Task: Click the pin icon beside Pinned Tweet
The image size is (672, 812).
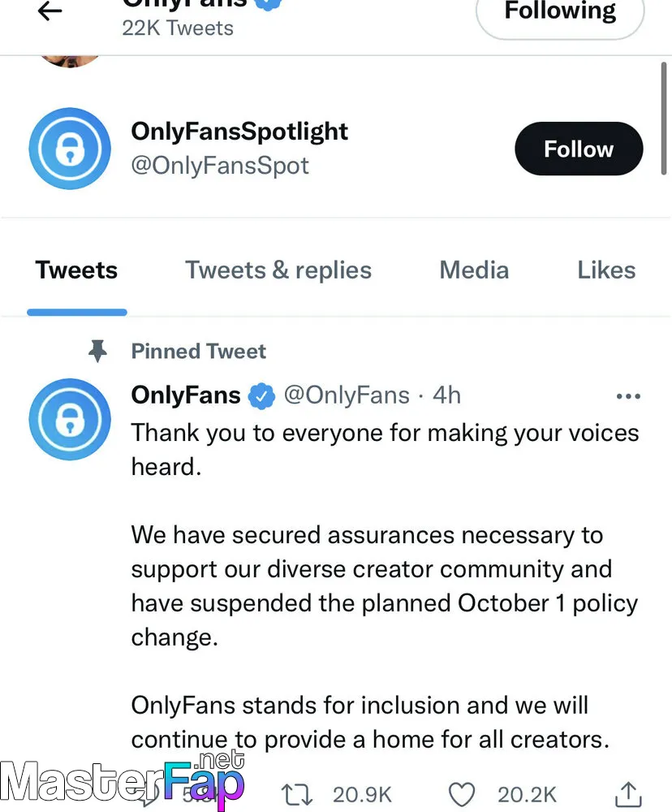Action: pos(98,351)
